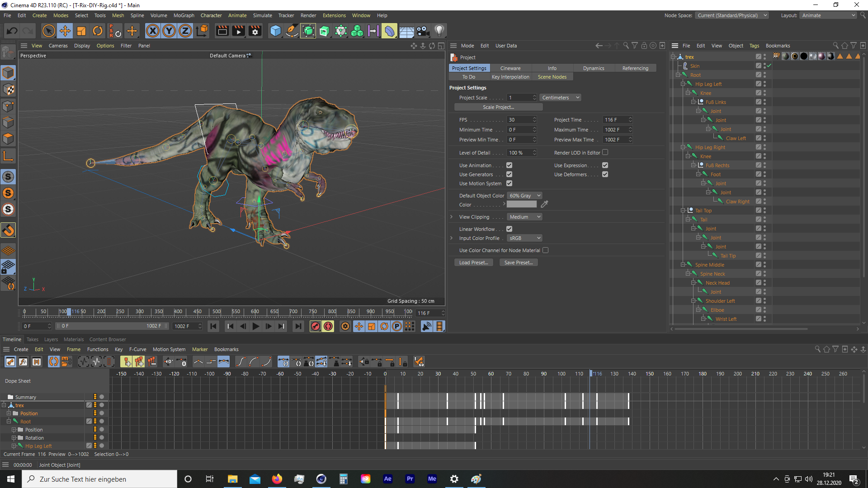
Task: Add a Cube primitive object icon
Action: 275,31
